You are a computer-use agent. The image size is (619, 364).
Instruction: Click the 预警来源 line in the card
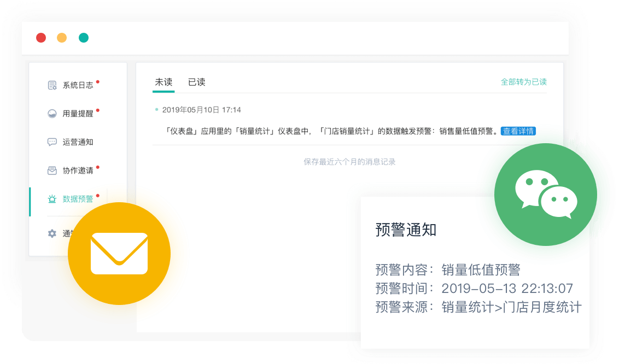[x=478, y=307]
